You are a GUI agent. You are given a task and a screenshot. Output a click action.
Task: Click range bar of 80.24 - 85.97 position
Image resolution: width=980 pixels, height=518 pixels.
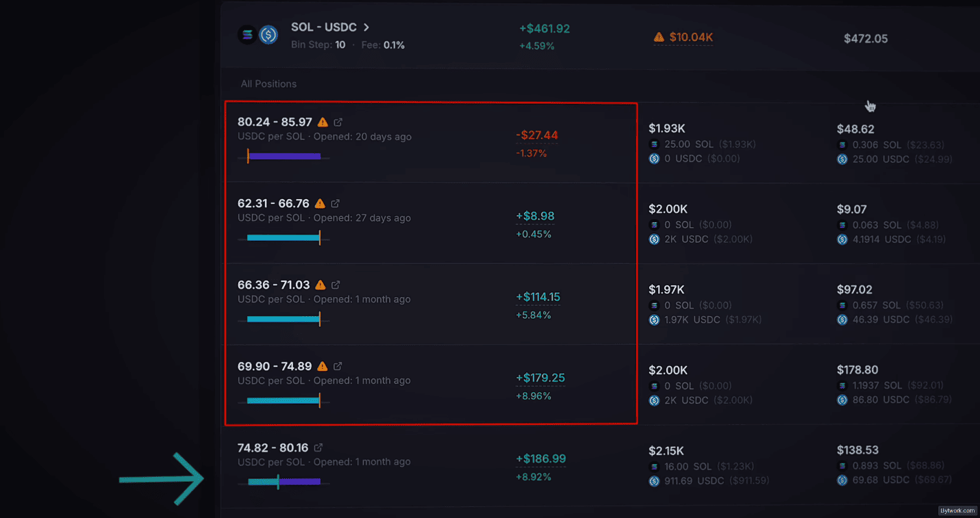coord(284,157)
